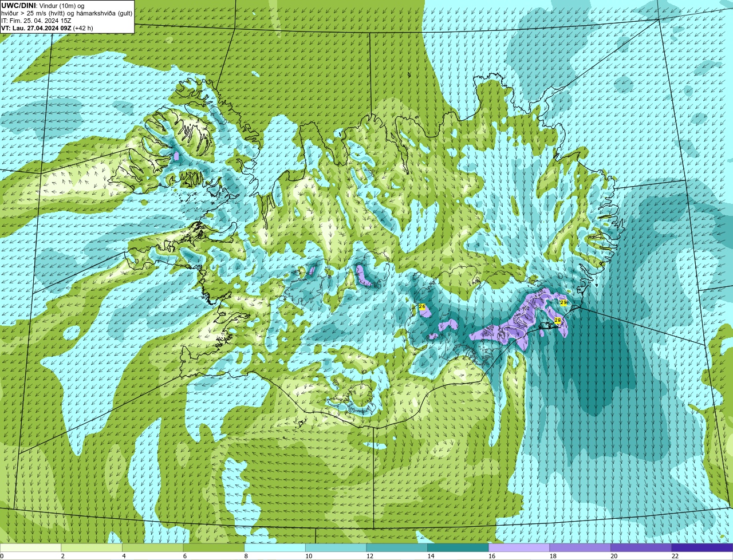The height and width of the screenshot is (560, 733).
Task: Click the yellow gust label 26
Action: click(422, 307)
